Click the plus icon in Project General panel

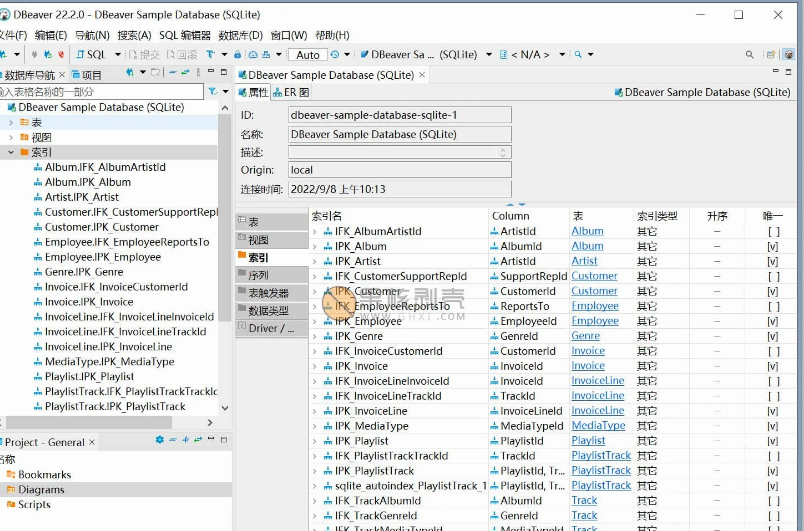tap(185, 440)
